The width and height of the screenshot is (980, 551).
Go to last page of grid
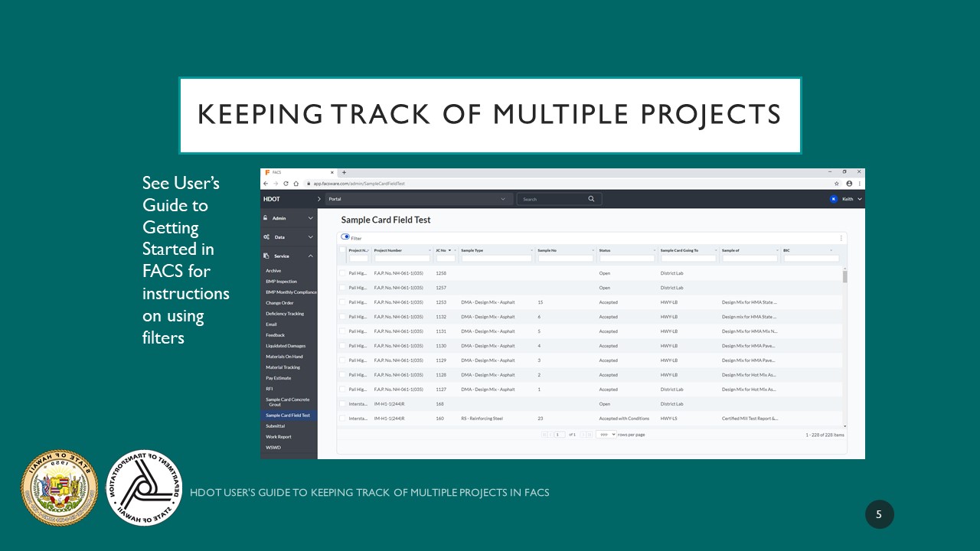coord(589,435)
